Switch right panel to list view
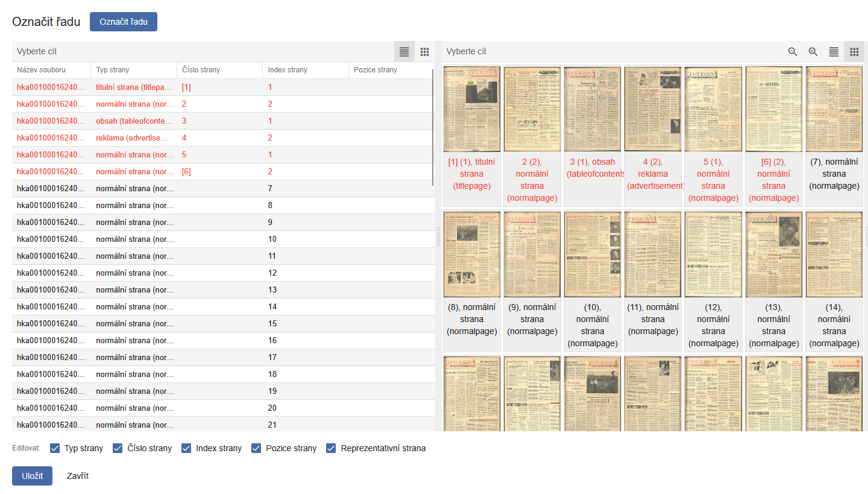 point(834,52)
